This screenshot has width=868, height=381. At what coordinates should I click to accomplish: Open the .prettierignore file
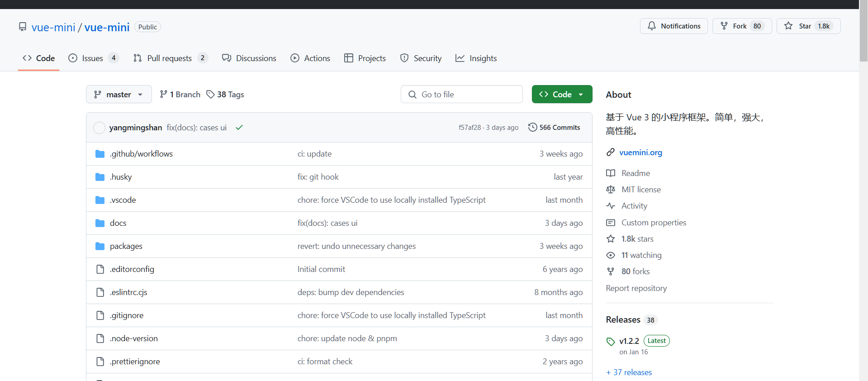tap(135, 362)
